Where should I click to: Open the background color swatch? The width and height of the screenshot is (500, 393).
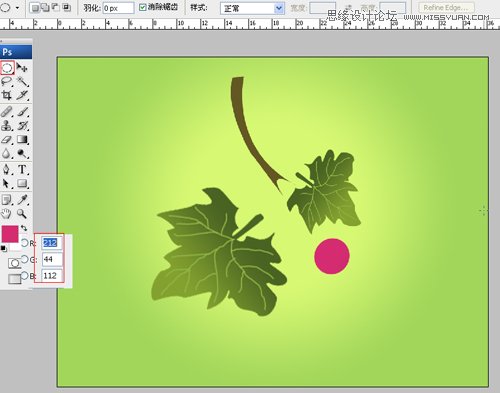click(15, 247)
